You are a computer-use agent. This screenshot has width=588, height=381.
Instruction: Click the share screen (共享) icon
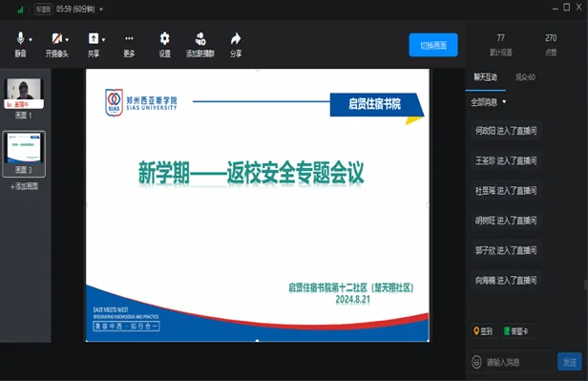[x=94, y=38]
